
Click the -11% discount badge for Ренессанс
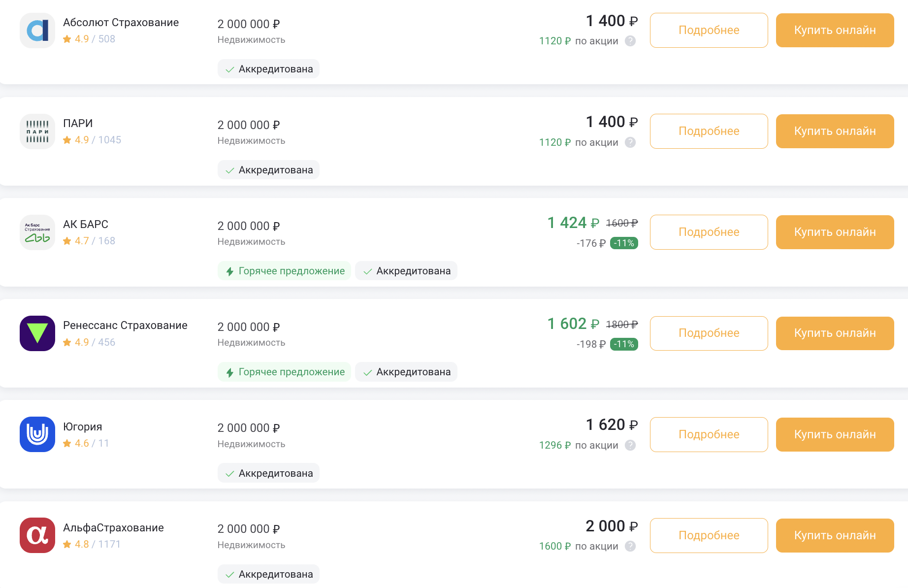[624, 344]
